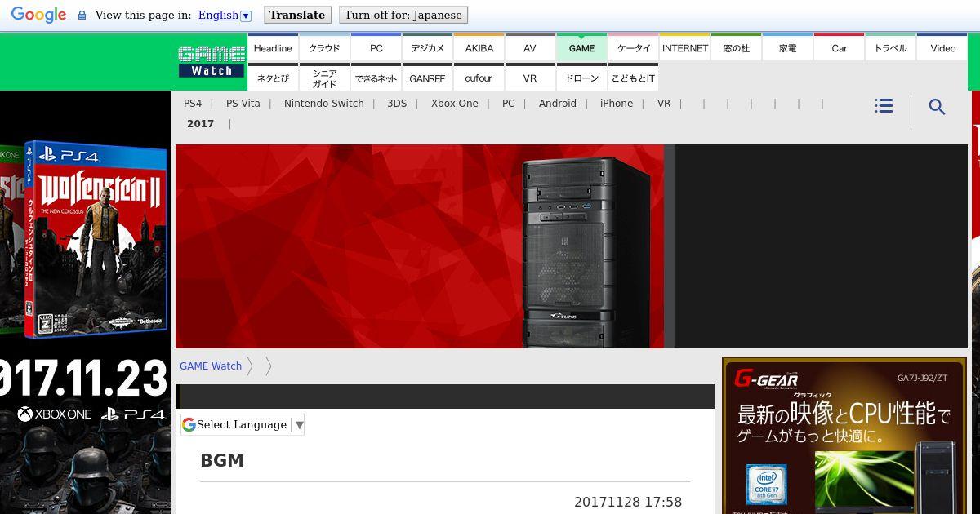Go to Nintendo Switch category link
This screenshot has height=514, width=980.
324,104
